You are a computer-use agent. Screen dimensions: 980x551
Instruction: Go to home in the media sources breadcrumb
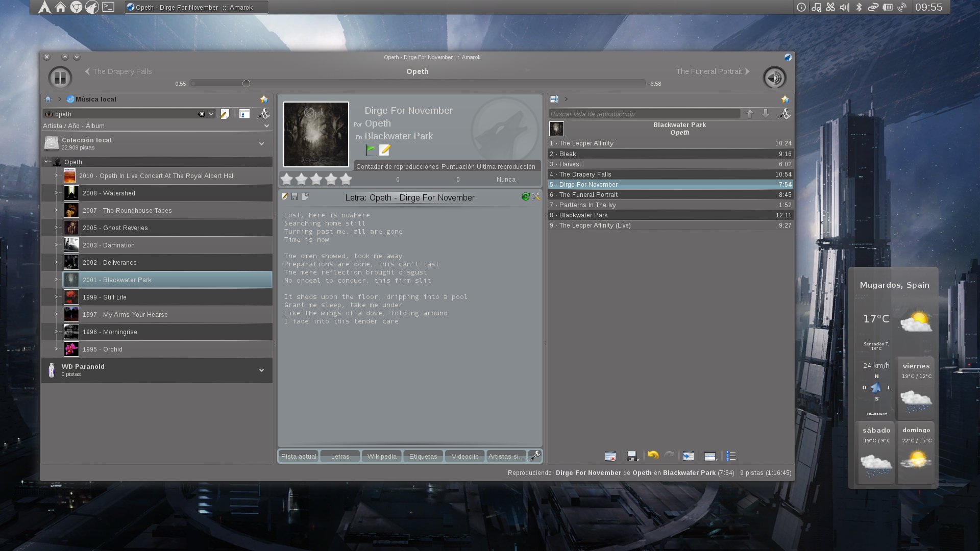click(48, 99)
